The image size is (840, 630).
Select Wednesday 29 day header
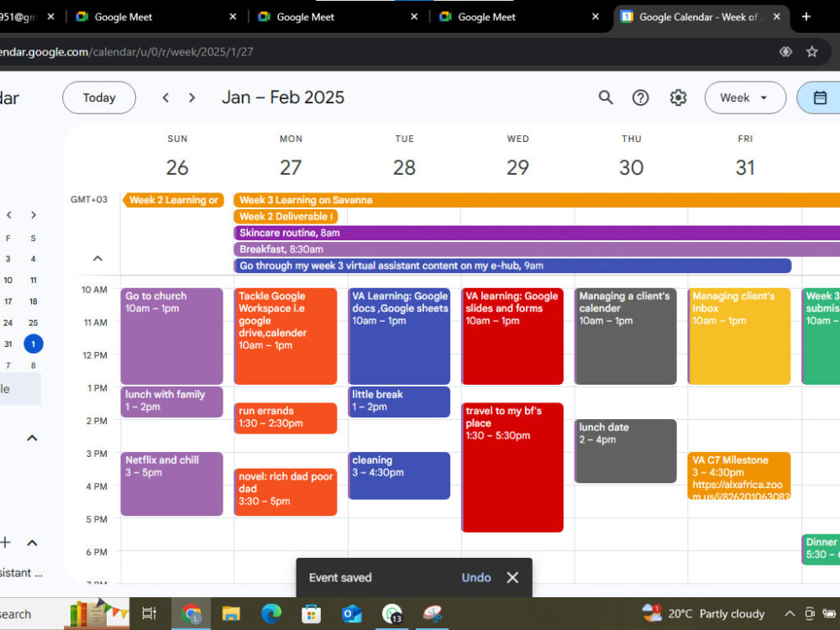pyautogui.click(x=517, y=167)
